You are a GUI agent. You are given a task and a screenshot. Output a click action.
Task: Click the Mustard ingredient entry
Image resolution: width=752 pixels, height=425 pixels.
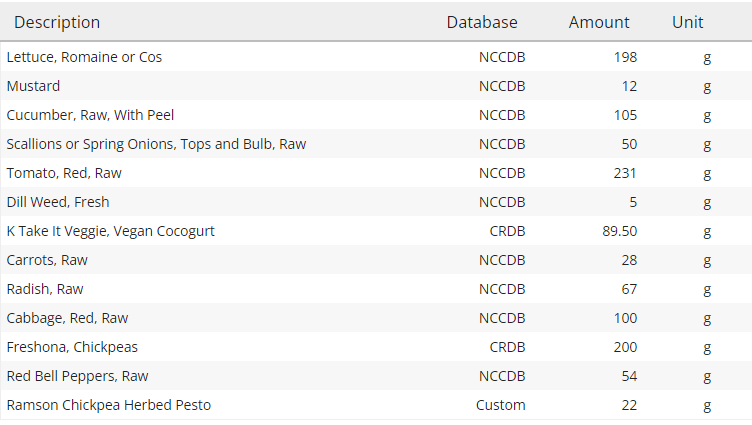(33, 86)
